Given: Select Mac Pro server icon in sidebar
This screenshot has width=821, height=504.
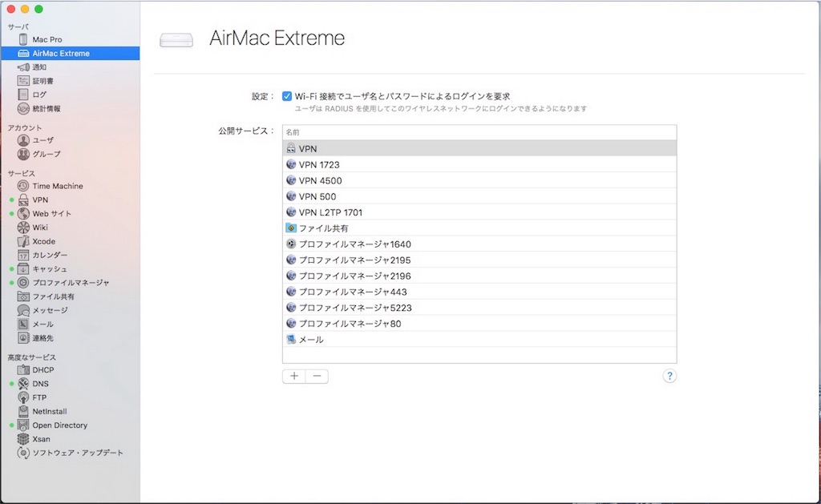Looking at the screenshot, I should point(23,39).
